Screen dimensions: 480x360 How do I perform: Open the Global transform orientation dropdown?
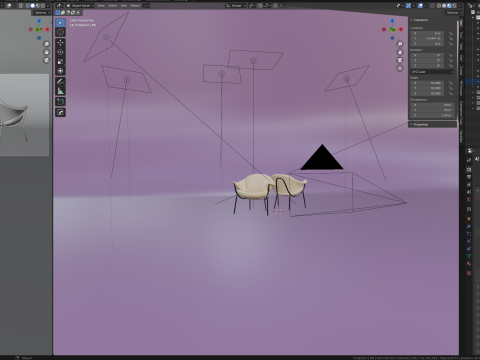pos(236,6)
